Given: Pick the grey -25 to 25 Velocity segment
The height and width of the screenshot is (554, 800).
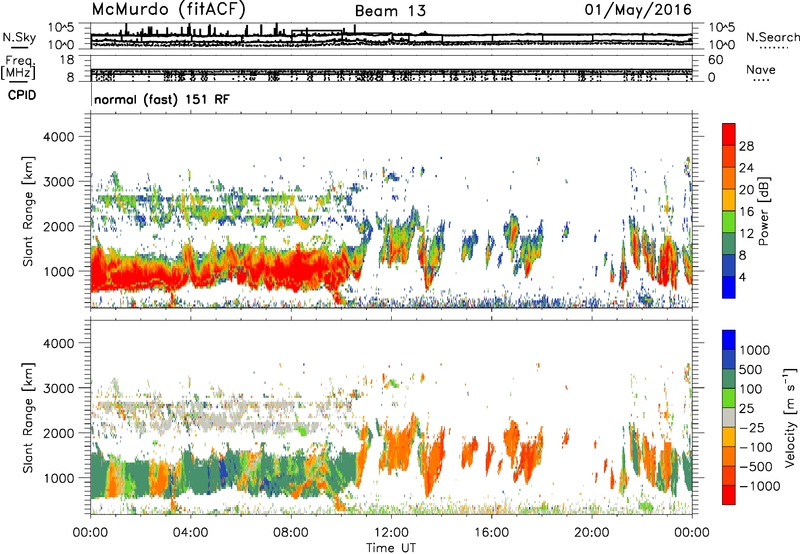Looking at the screenshot, I should (729, 417).
